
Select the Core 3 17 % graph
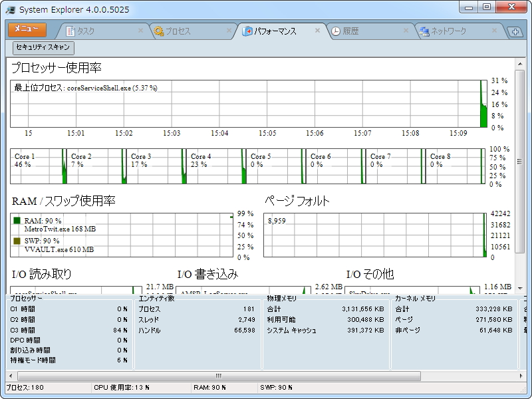click(156, 166)
